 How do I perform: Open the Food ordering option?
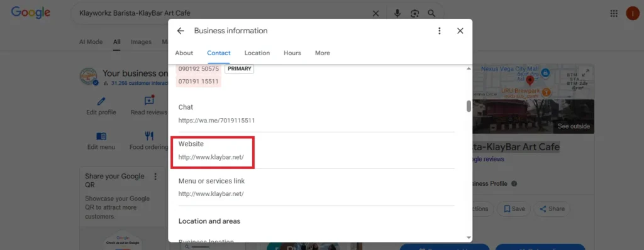tap(148, 141)
